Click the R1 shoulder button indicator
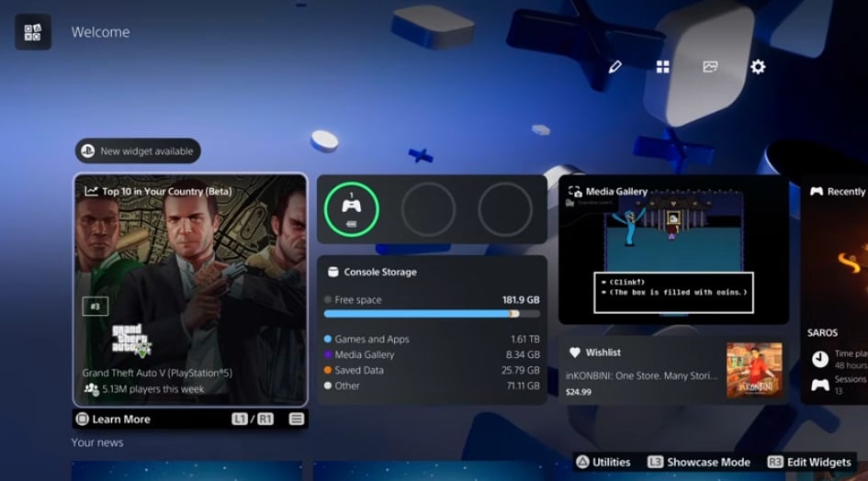The image size is (868, 481). (x=265, y=419)
